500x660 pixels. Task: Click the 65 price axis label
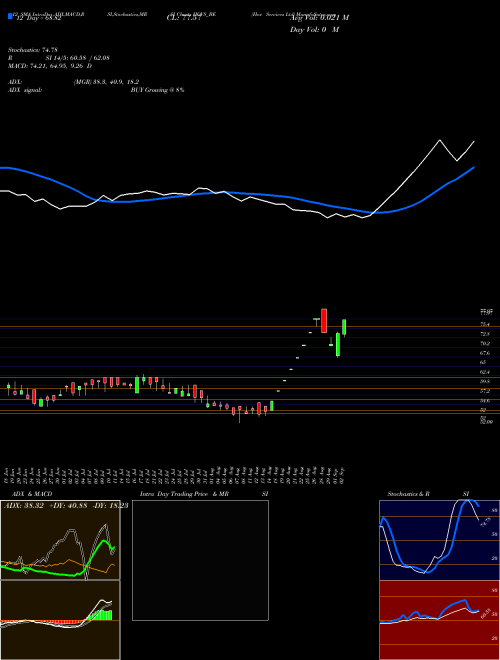pos(483,362)
